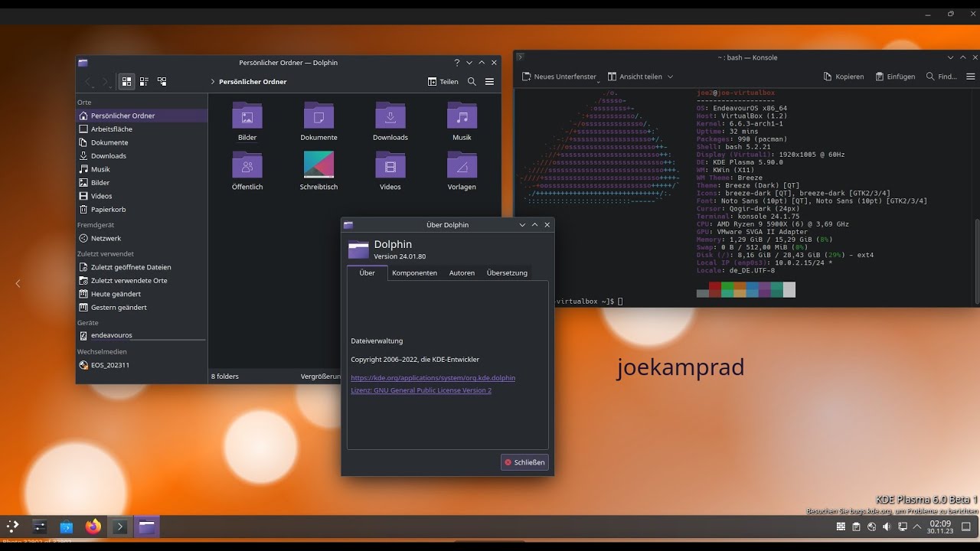Open the search in Dolphin toolbar

[472, 82]
